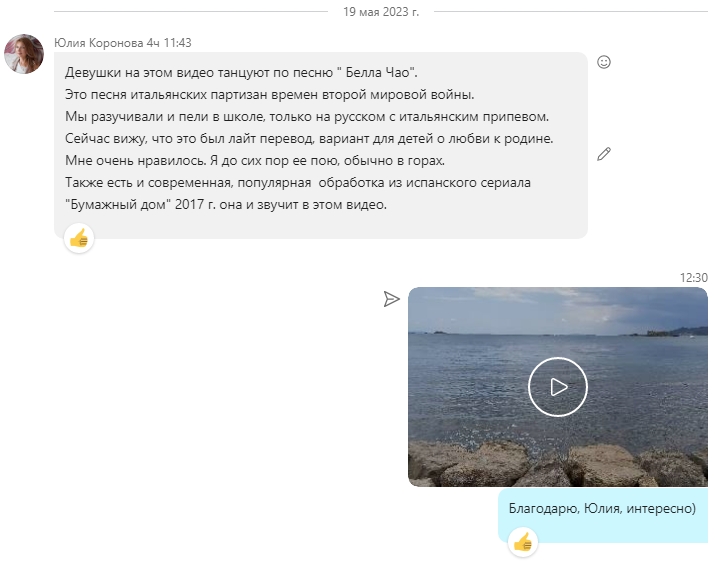The height and width of the screenshot is (561, 715).
Task: Click the text line mentioning "Бумажный дом"
Action: [x=226, y=204]
